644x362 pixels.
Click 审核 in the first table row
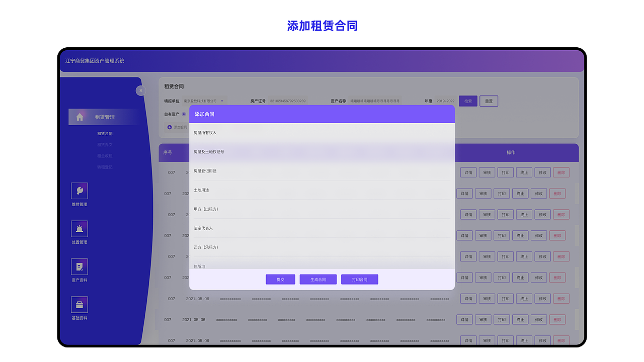487,172
